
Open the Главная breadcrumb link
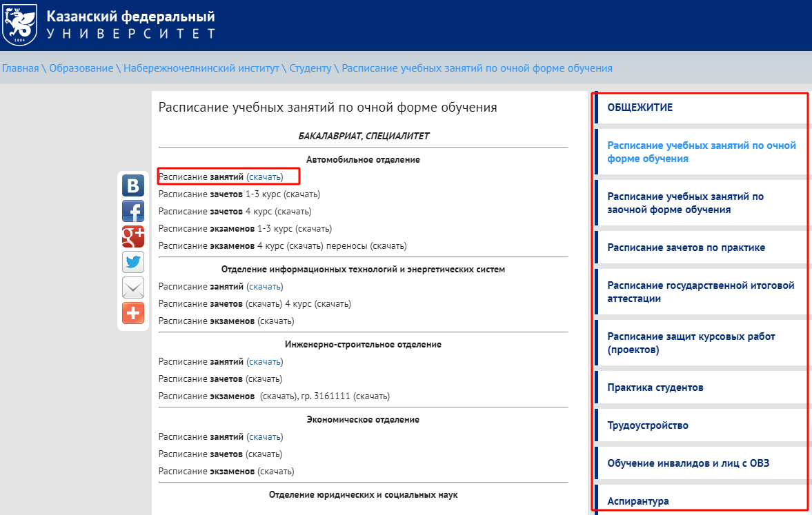21,68
